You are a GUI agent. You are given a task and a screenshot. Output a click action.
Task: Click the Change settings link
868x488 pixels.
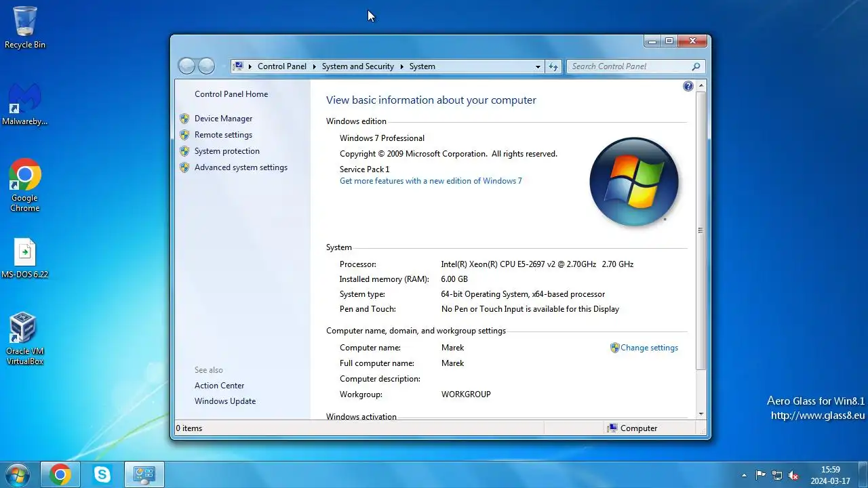pyautogui.click(x=649, y=348)
